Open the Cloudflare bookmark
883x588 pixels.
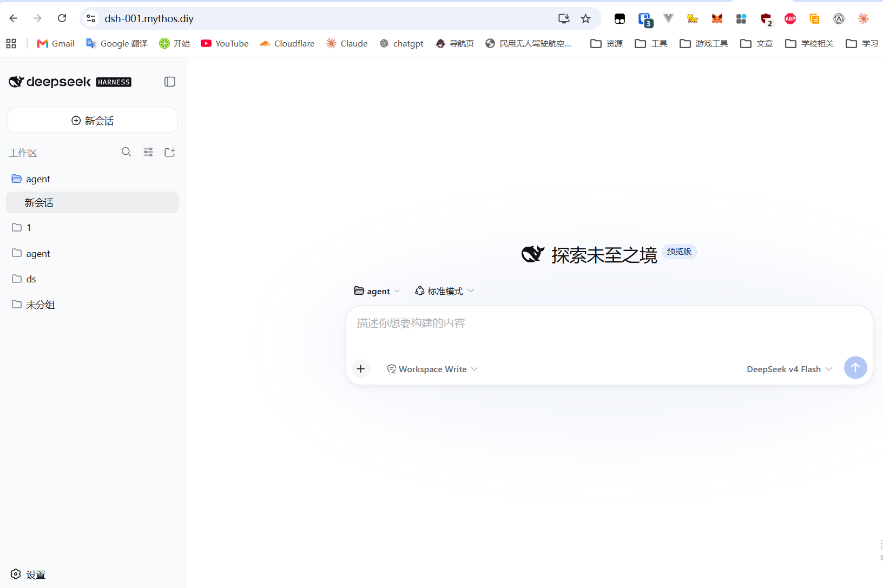tap(287, 43)
